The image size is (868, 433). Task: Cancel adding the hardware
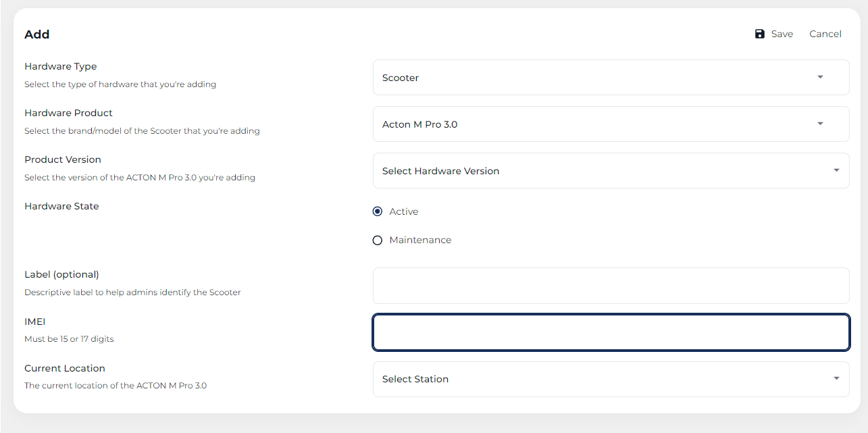(x=825, y=34)
